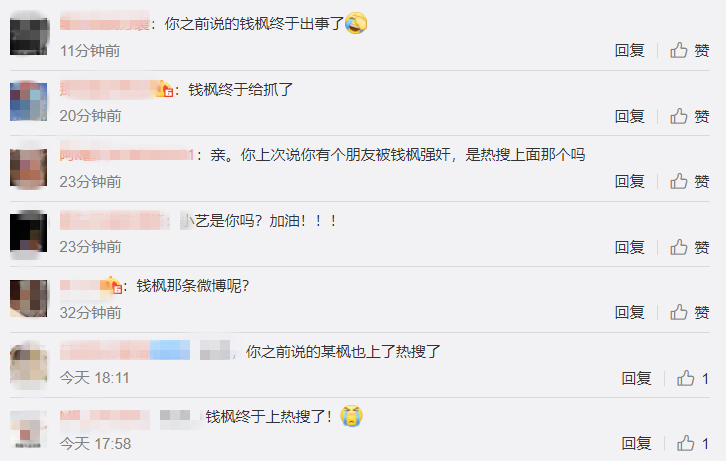Like the comment posted 今天 18:11
726x461 pixels.
(x=693, y=378)
